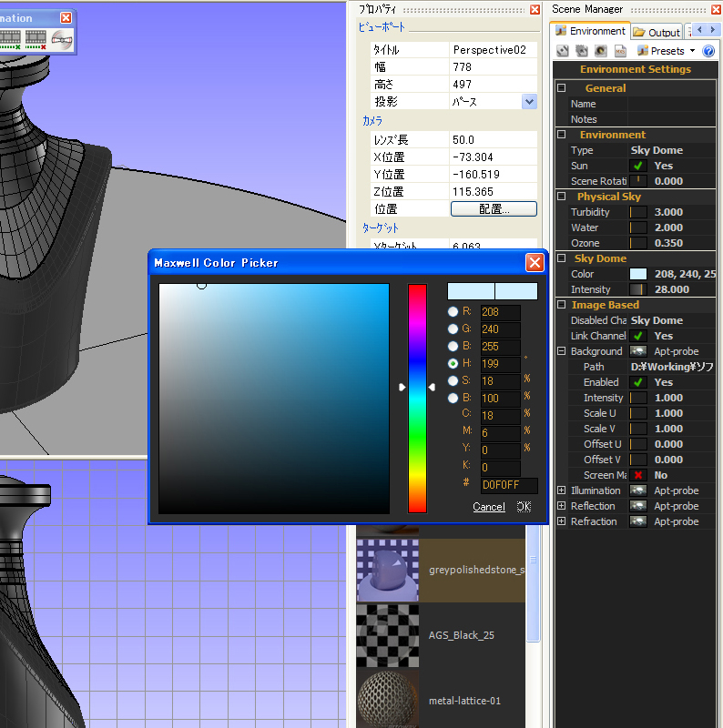Click the MXS file icon in Scene Manager
This screenshot has width=723, height=728.
[620, 51]
